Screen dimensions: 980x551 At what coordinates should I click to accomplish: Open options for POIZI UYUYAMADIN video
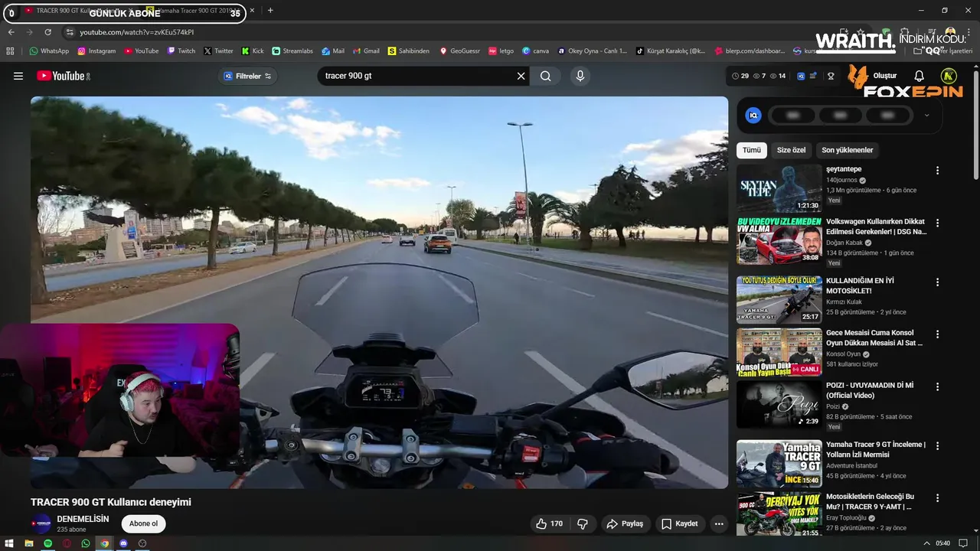(937, 386)
